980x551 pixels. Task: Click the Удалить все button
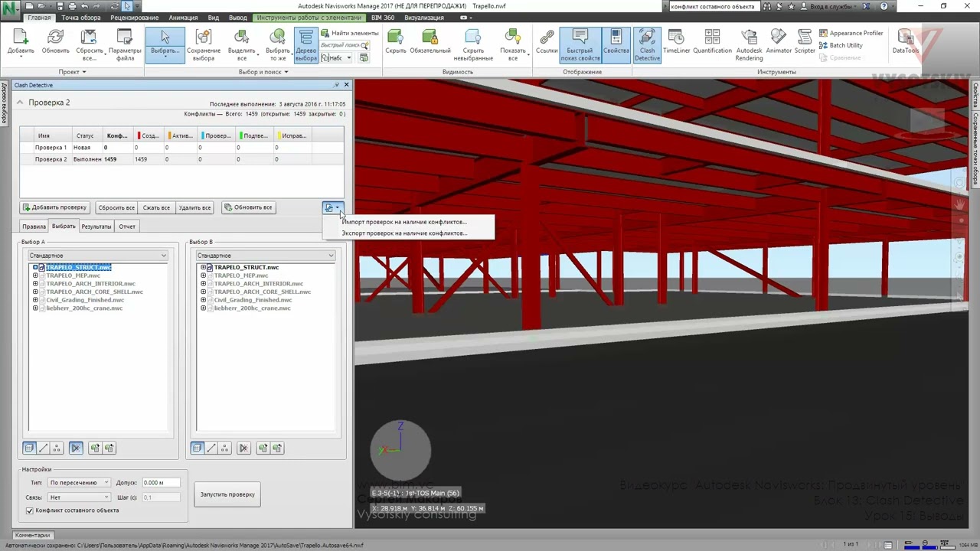(194, 207)
